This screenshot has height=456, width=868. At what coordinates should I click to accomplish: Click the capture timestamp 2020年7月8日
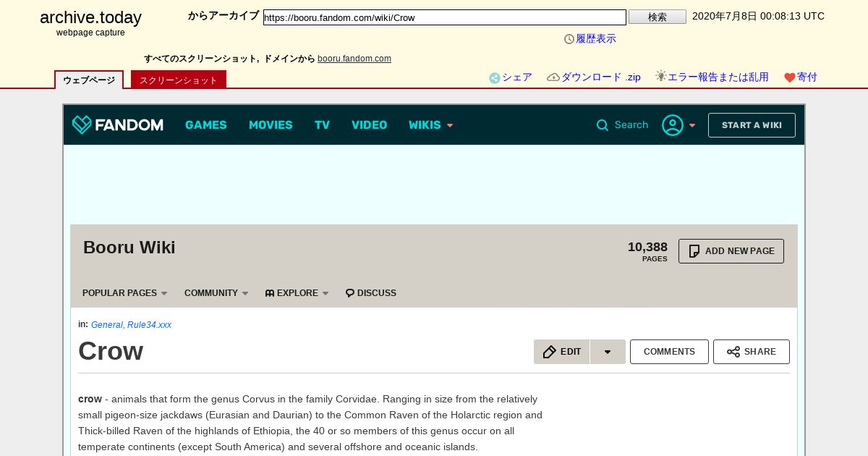coord(758,16)
